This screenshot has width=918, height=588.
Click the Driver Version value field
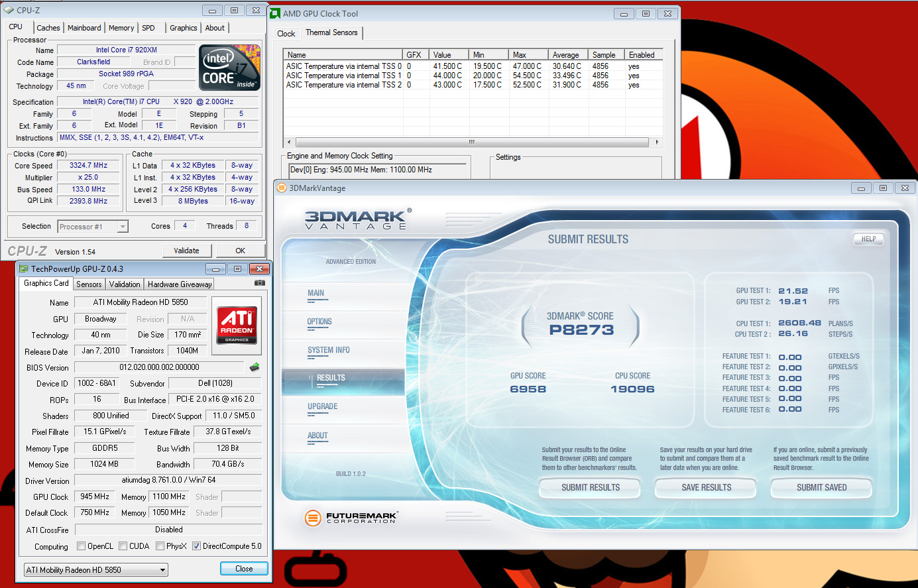point(168,480)
